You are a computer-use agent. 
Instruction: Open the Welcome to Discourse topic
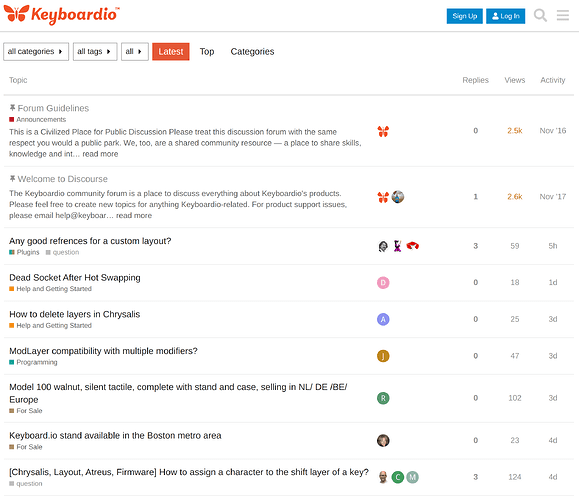click(x=62, y=179)
